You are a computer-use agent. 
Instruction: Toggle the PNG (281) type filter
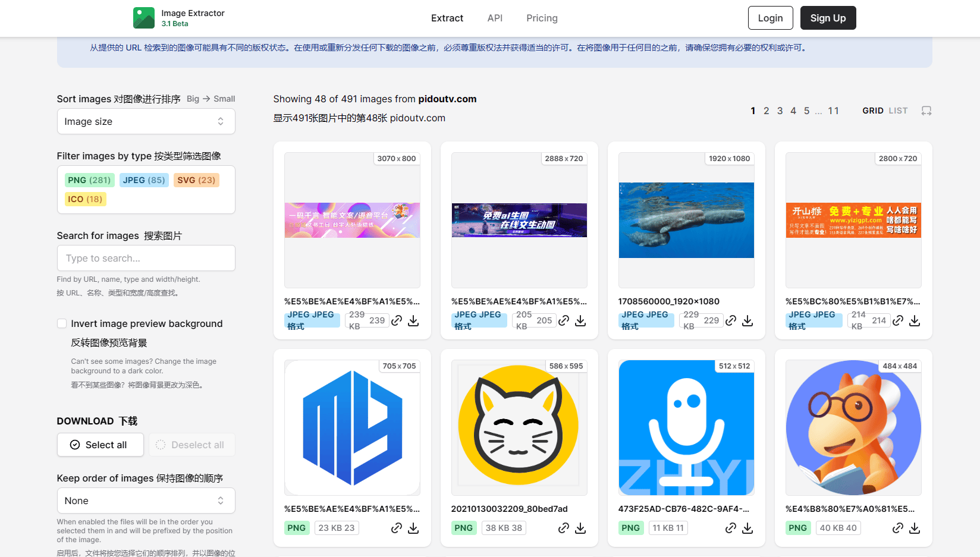89,180
